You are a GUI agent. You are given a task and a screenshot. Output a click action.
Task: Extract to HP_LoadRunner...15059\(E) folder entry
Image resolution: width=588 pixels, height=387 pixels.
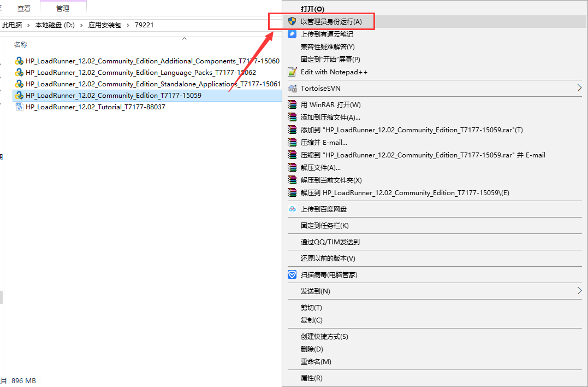435,192
